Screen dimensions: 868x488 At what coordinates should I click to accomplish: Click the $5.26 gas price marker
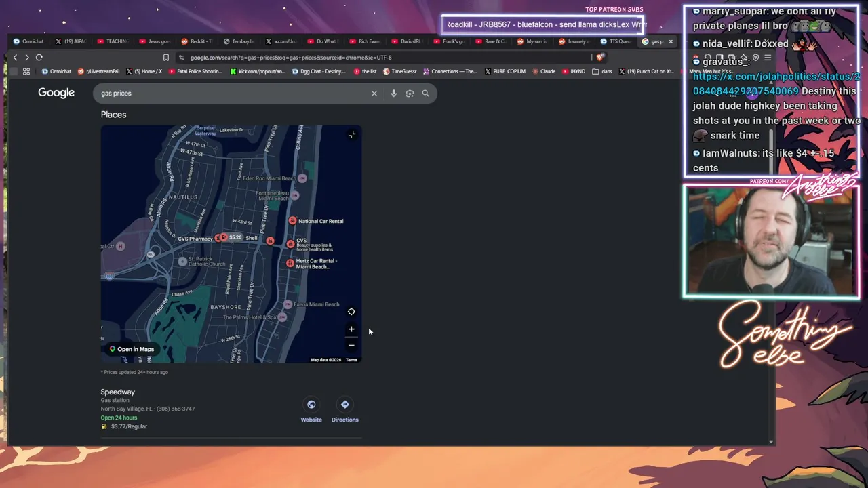[x=231, y=237]
